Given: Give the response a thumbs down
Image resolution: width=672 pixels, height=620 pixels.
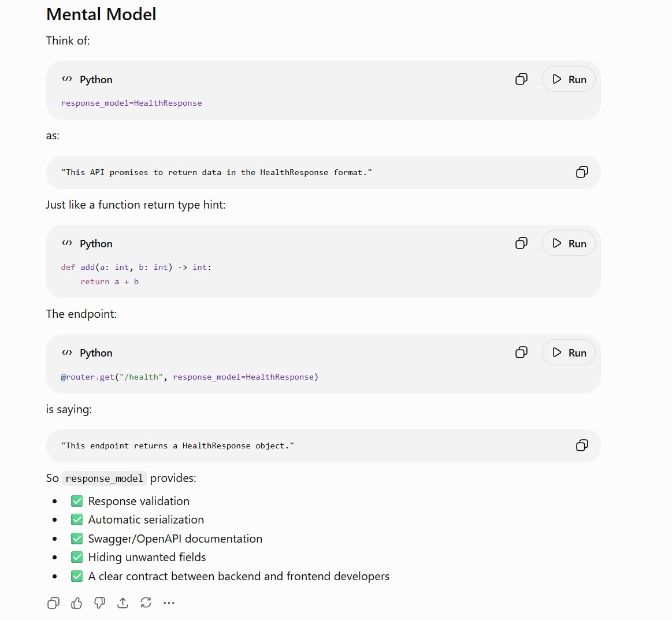Looking at the screenshot, I should 99,603.
